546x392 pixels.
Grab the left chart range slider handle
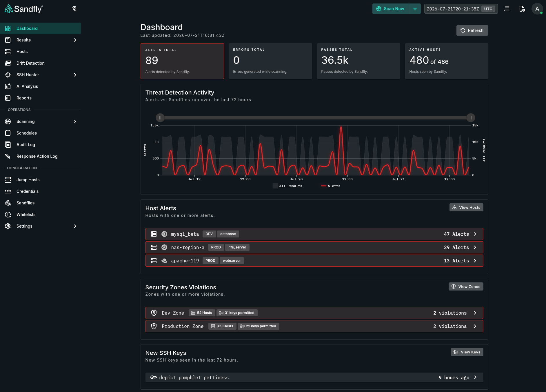pos(160,118)
